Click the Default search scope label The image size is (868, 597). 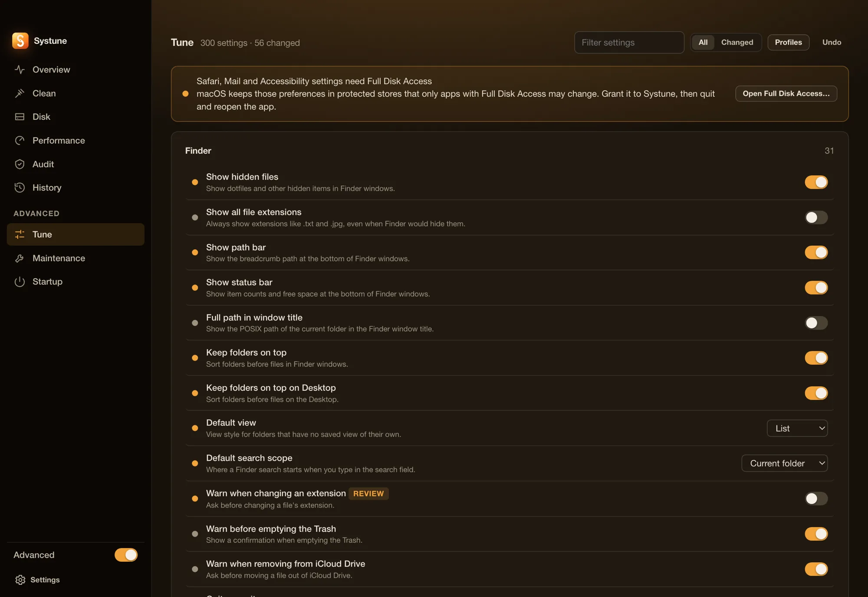tap(249, 458)
